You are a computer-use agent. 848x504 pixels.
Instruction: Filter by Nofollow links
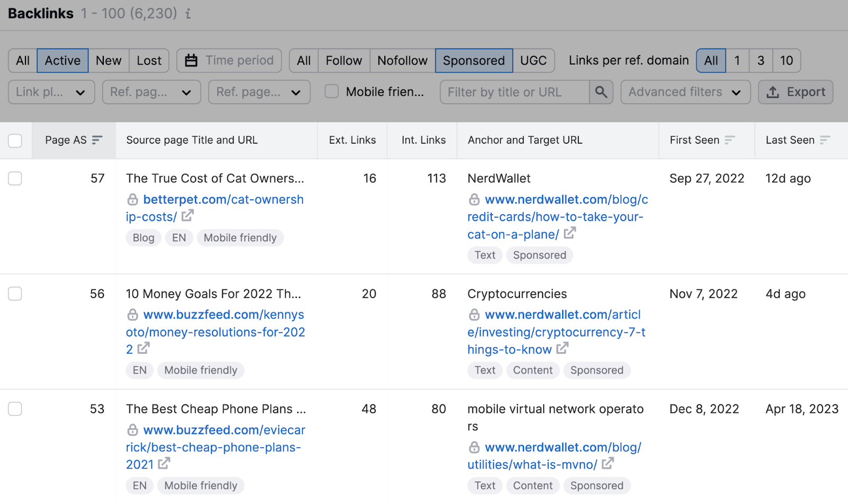coord(402,60)
